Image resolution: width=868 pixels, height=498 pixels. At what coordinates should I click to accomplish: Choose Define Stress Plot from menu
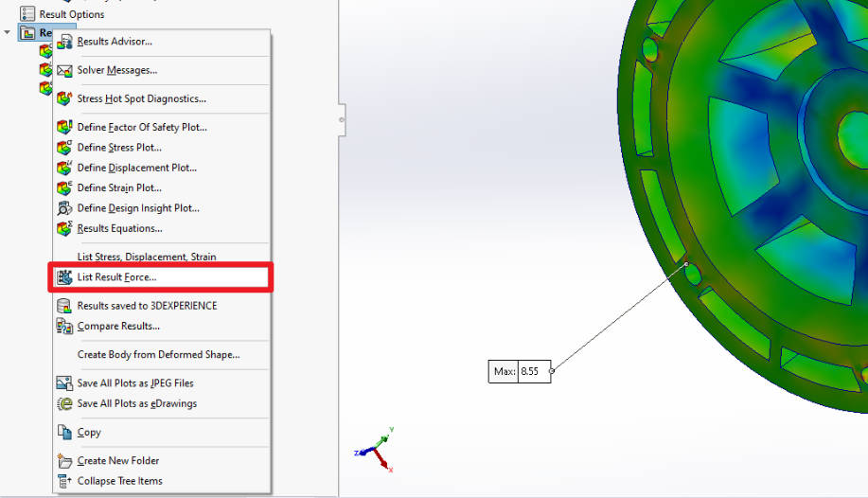click(119, 148)
